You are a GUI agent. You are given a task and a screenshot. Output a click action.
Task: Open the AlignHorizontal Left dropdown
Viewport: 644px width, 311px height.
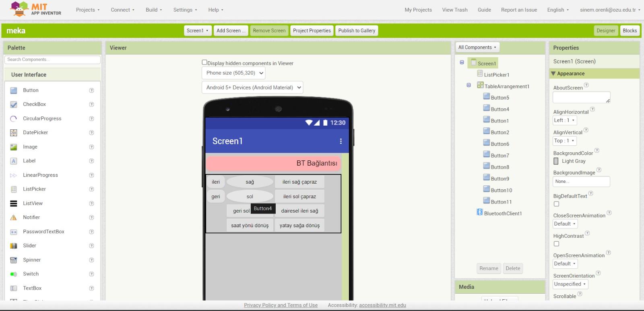point(565,120)
